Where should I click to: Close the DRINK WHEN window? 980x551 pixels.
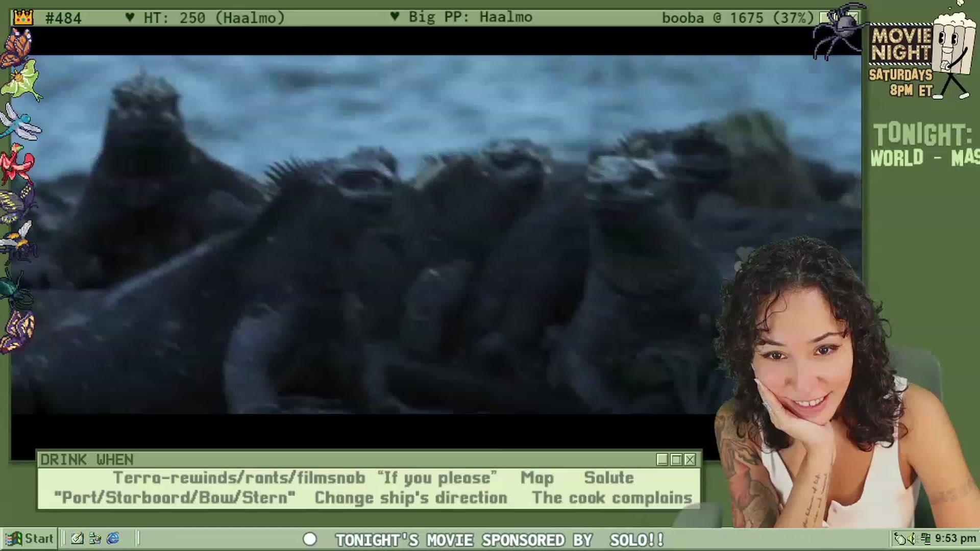tap(690, 460)
